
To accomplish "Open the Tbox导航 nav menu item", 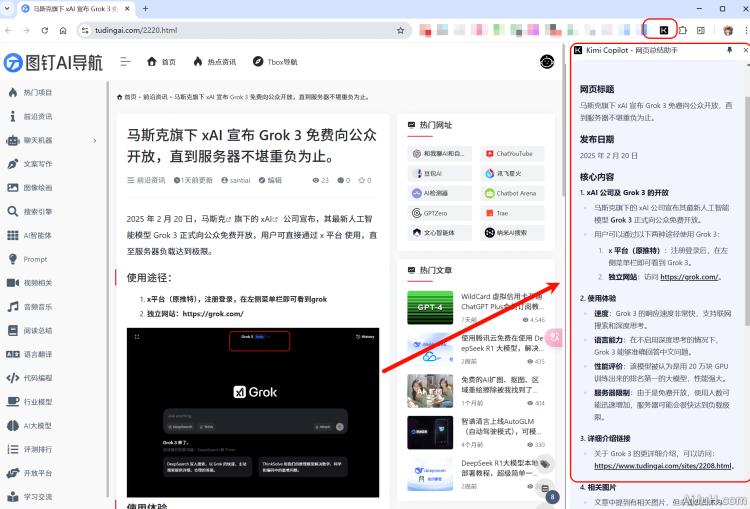I will point(276,62).
